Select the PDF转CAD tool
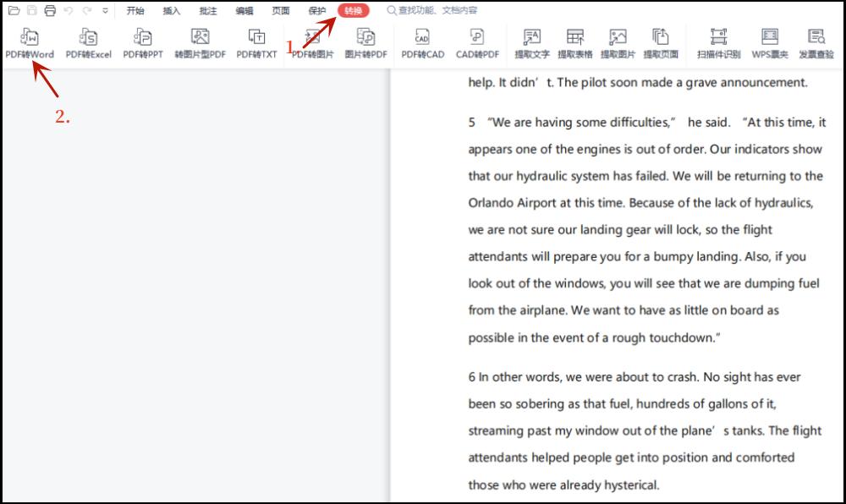This screenshot has width=846, height=504. 422,43
